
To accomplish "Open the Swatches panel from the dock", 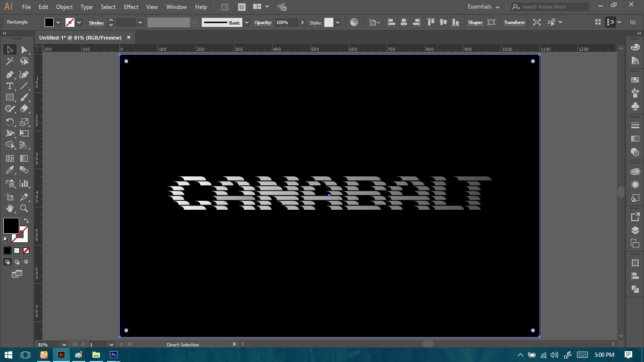I will [635, 80].
